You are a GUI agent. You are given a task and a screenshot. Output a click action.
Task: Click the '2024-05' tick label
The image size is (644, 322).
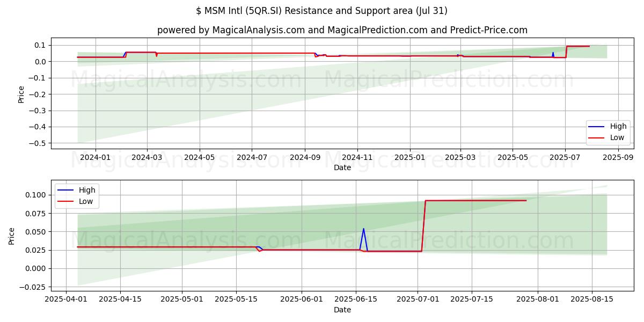199,157
